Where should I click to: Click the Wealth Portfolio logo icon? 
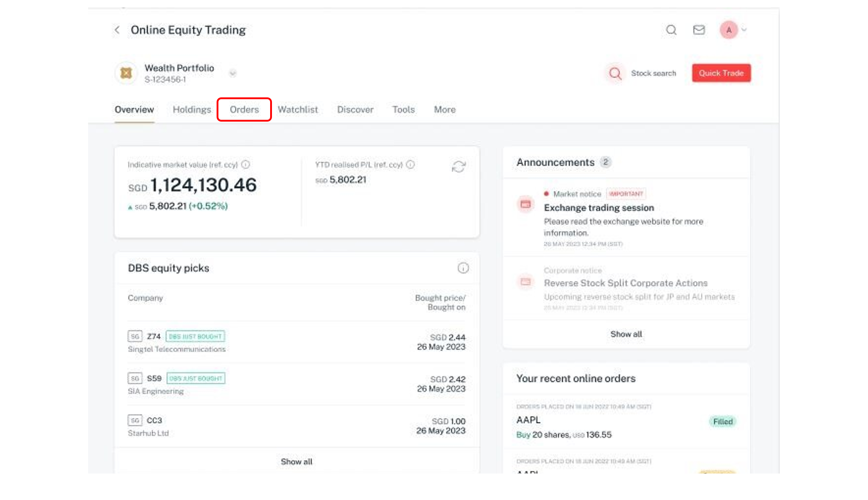click(x=126, y=73)
